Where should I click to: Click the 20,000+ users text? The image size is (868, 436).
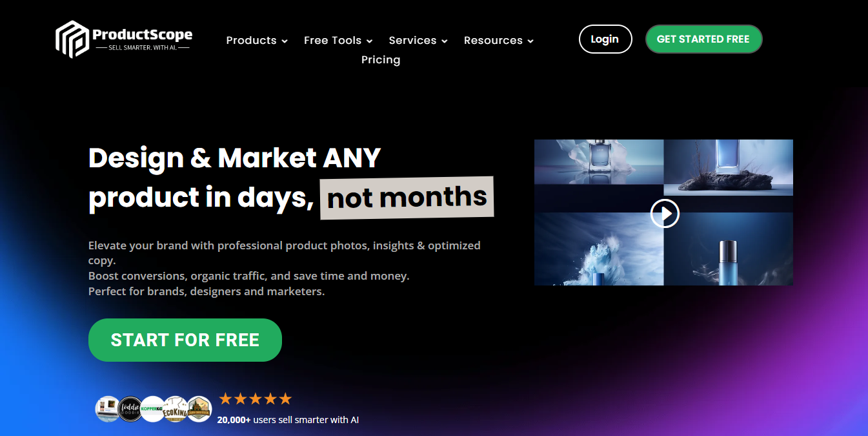(x=288, y=420)
